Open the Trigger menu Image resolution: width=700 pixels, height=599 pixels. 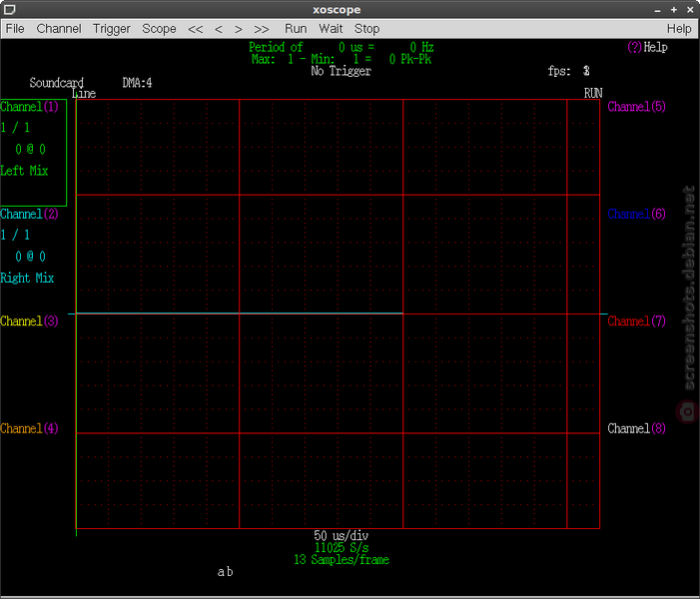click(112, 29)
